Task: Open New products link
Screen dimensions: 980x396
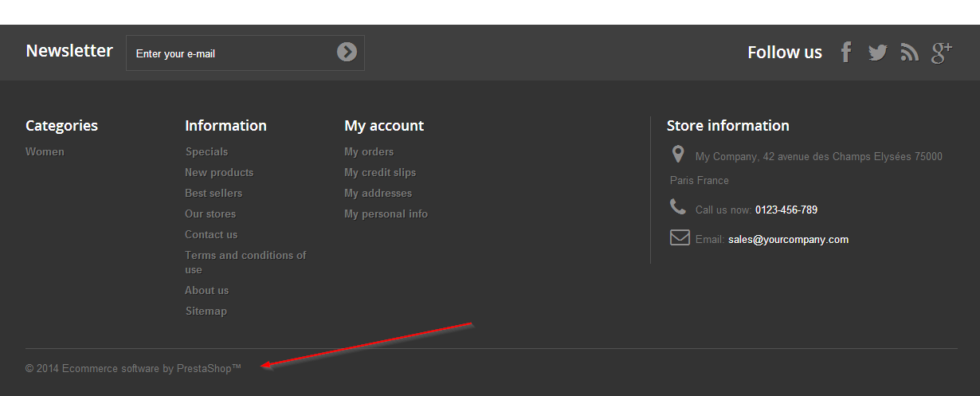Action: (219, 172)
